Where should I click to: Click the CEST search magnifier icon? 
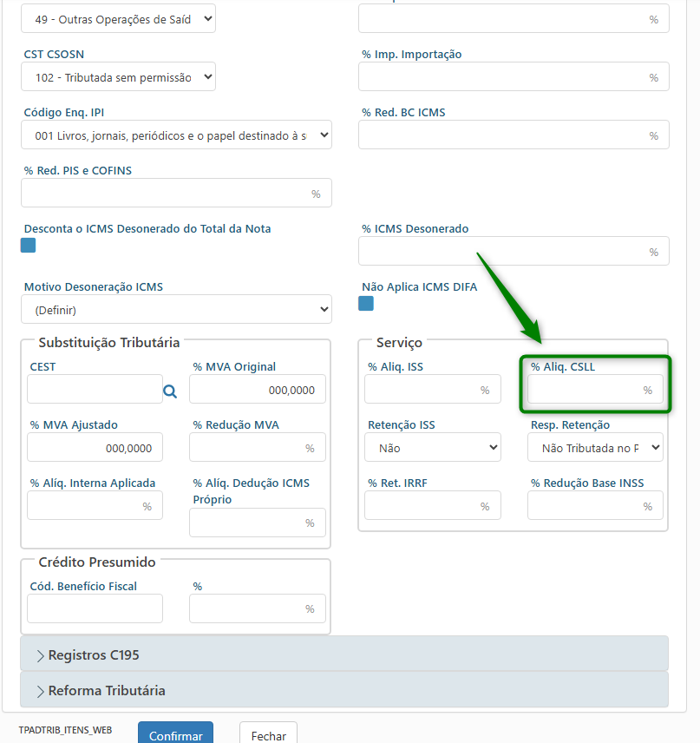click(170, 391)
